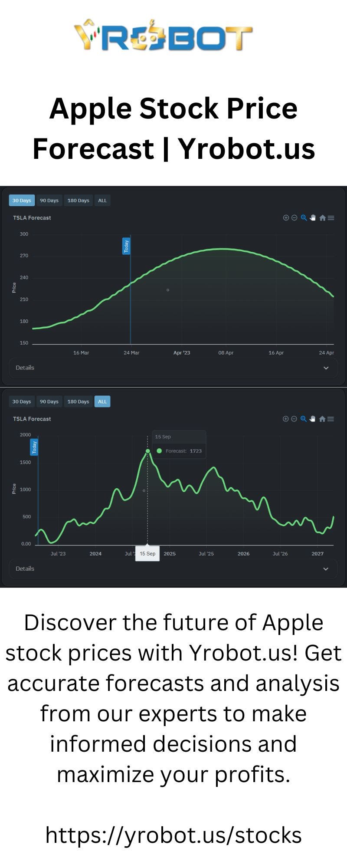Click 2026 x-axis label on lower chart
The height and width of the screenshot is (868, 347).
[243, 554]
